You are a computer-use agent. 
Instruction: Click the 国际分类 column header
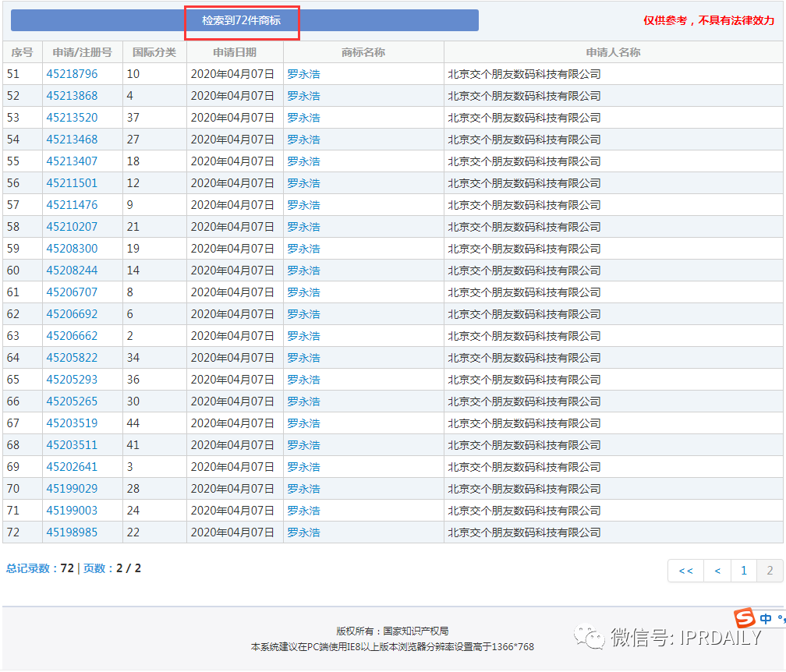[x=154, y=52]
